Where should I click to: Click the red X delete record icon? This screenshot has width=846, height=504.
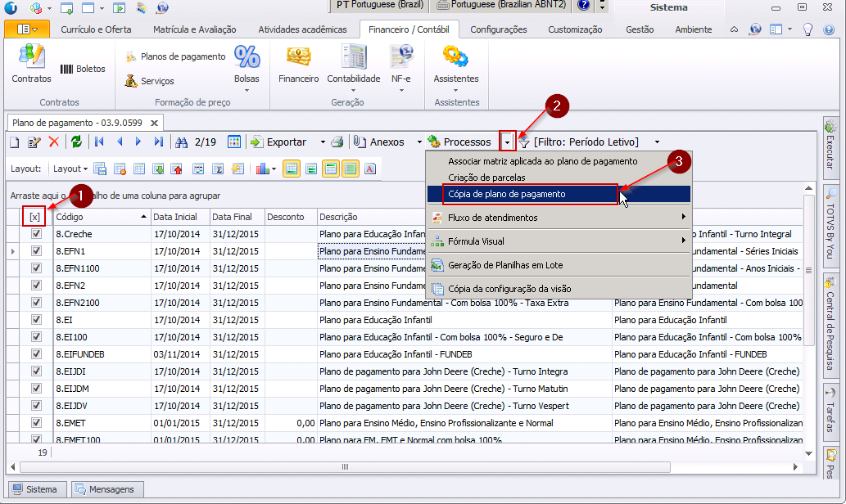pyautogui.click(x=54, y=142)
